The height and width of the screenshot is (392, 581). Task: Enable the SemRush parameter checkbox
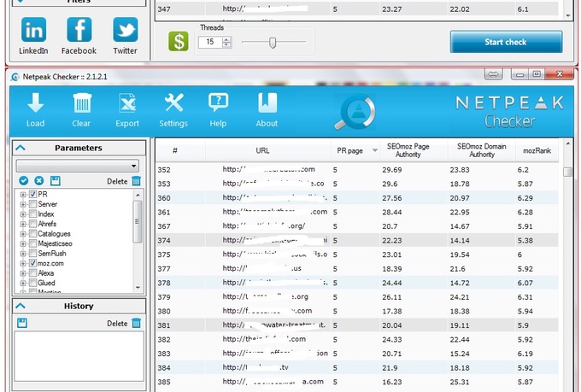[x=32, y=254]
